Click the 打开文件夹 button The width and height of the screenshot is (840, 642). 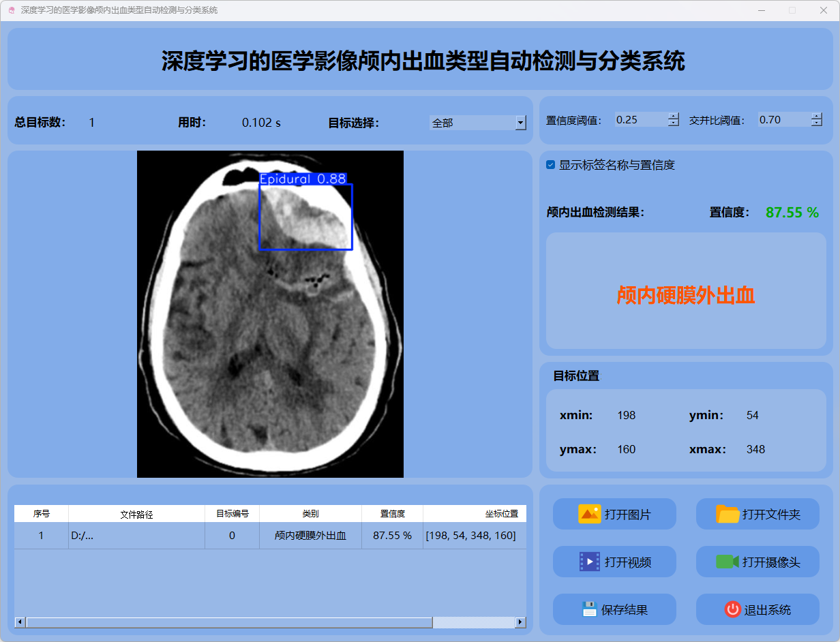coord(757,514)
